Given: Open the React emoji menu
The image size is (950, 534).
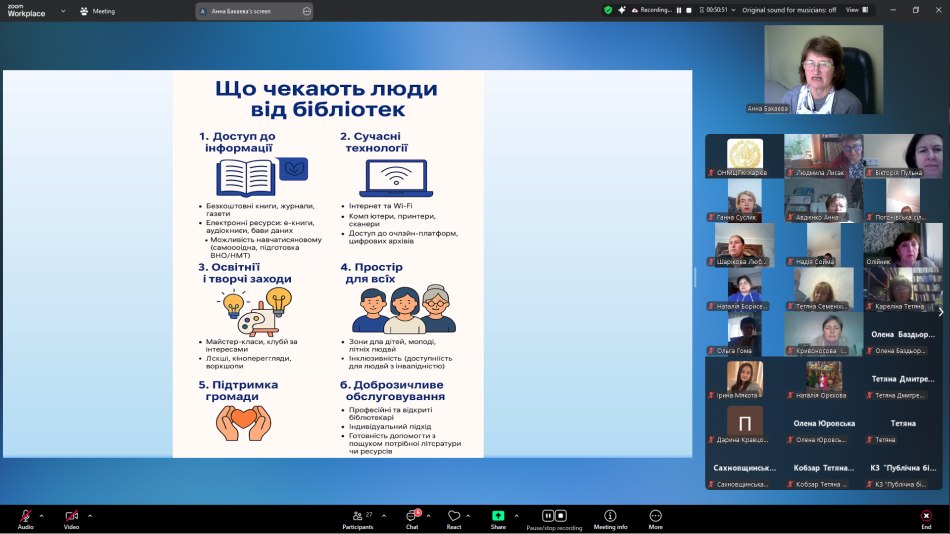Looking at the screenshot, I should tap(454, 516).
